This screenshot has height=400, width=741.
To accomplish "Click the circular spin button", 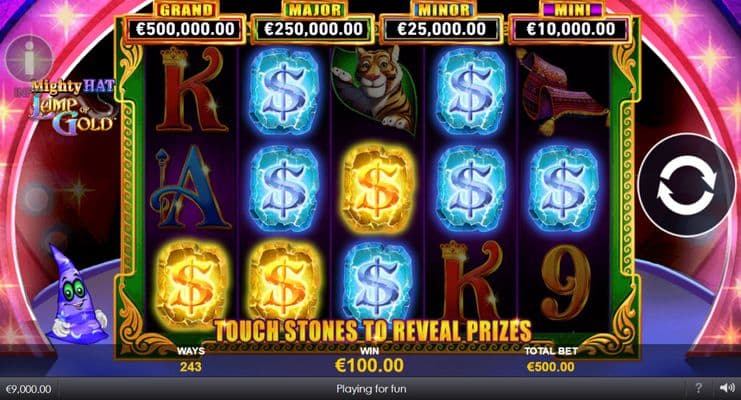I will [687, 185].
